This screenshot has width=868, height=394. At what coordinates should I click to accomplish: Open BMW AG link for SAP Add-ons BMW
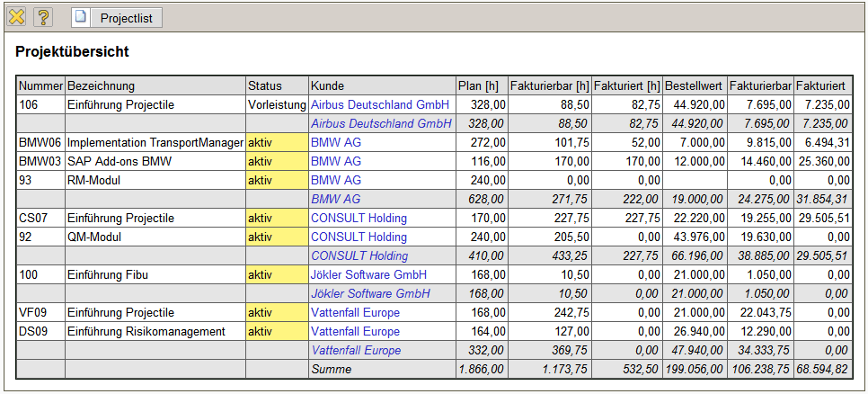[336, 161]
